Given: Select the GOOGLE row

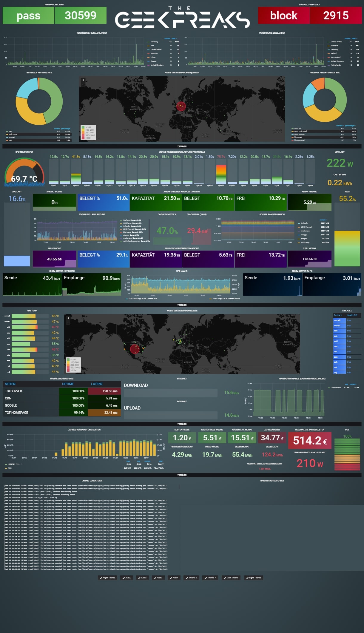Looking at the screenshot, I should coord(62,405).
